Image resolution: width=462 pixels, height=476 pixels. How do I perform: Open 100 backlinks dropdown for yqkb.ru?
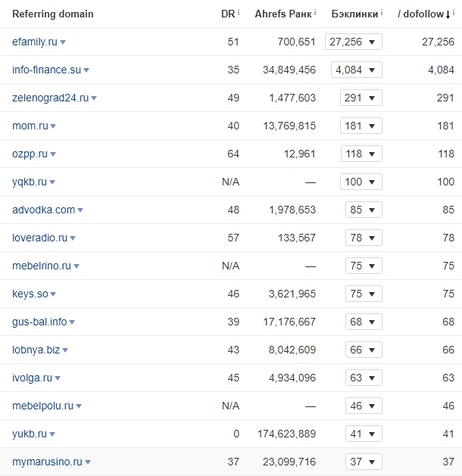pyautogui.click(x=361, y=182)
